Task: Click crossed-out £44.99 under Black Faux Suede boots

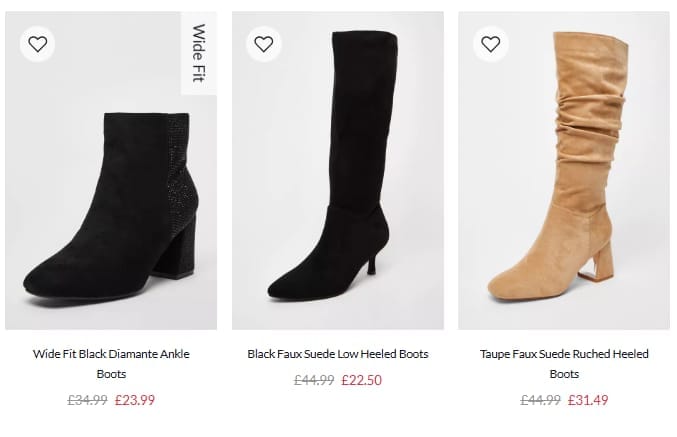Action: pos(314,380)
